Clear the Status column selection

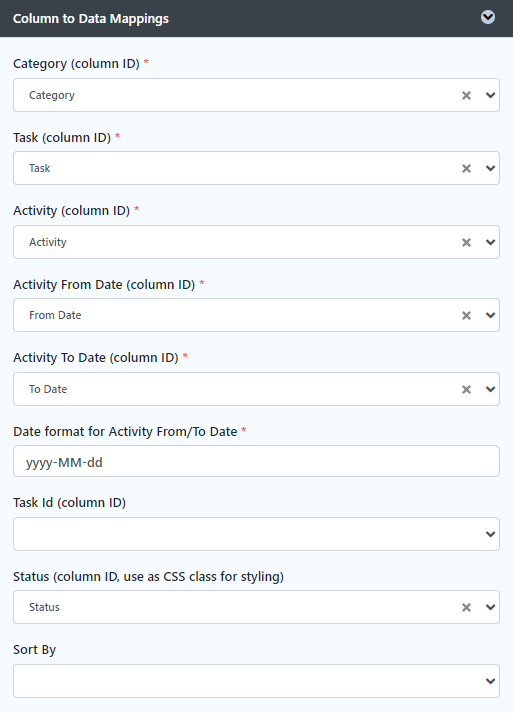tap(466, 608)
